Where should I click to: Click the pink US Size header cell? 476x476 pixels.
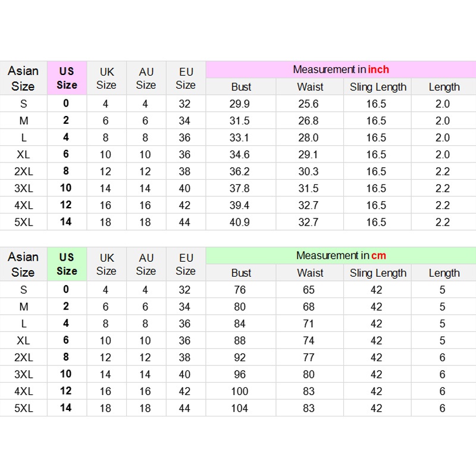[x=67, y=78]
